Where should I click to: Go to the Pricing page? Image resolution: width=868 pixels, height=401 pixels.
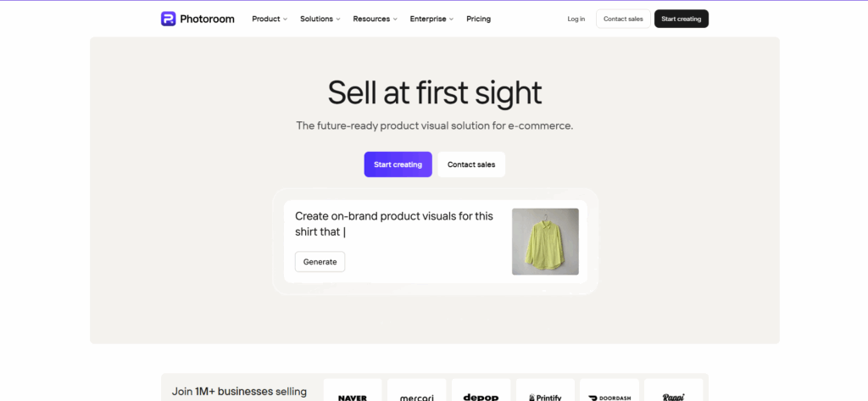tap(478, 19)
